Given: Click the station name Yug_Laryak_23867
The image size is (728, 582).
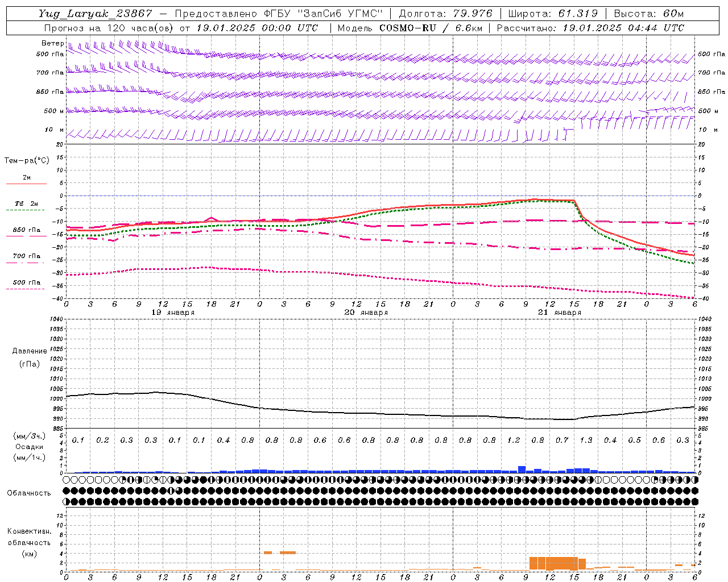Looking at the screenshot, I should coord(96,14).
